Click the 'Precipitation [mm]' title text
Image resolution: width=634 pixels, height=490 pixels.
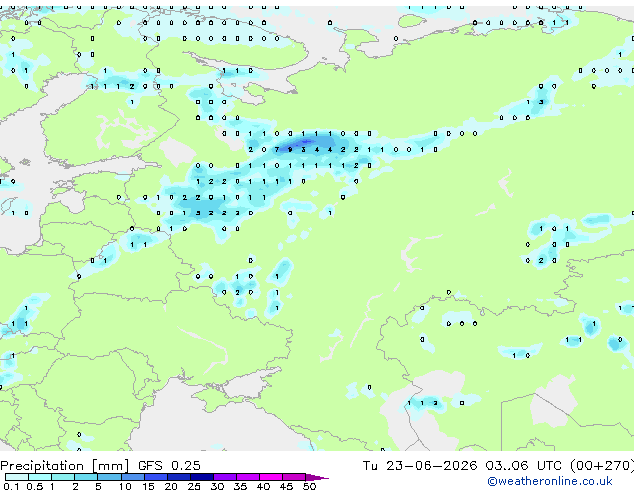(65, 466)
